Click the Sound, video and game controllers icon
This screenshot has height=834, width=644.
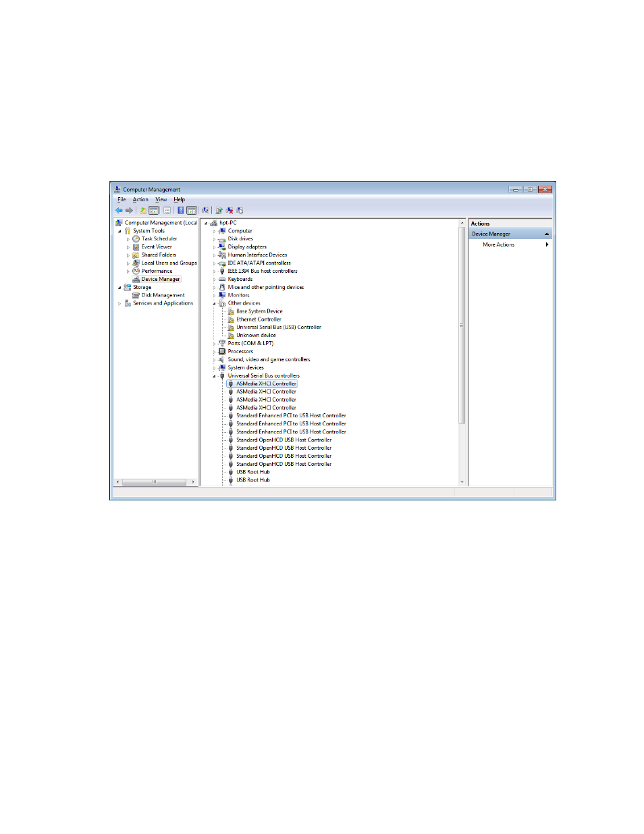pos(222,359)
